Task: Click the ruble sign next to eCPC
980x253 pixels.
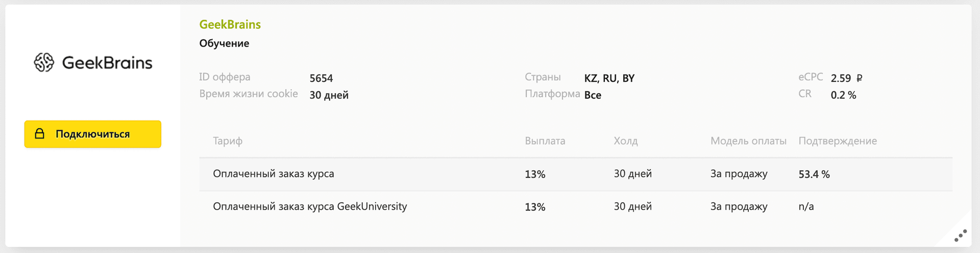Action: (859, 78)
